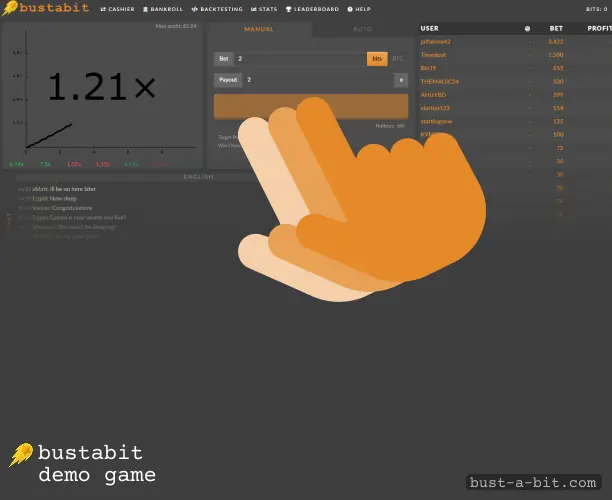
Task: Open the Stats page
Action: tap(264, 9)
